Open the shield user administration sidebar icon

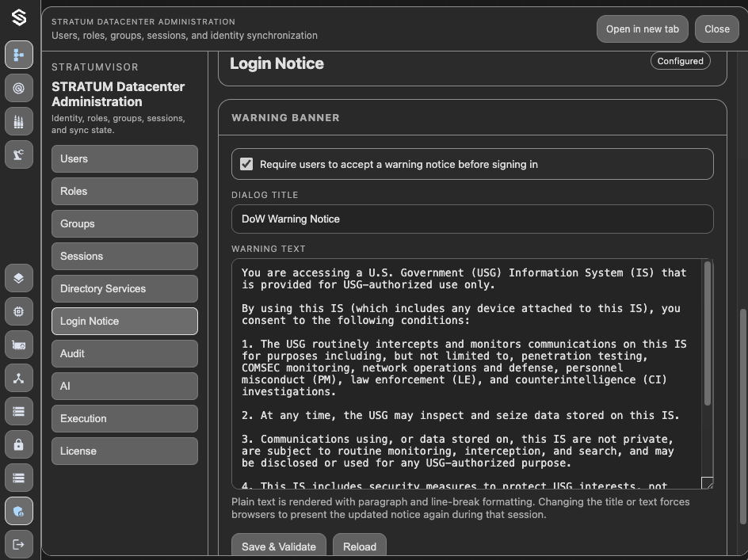(x=19, y=512)
